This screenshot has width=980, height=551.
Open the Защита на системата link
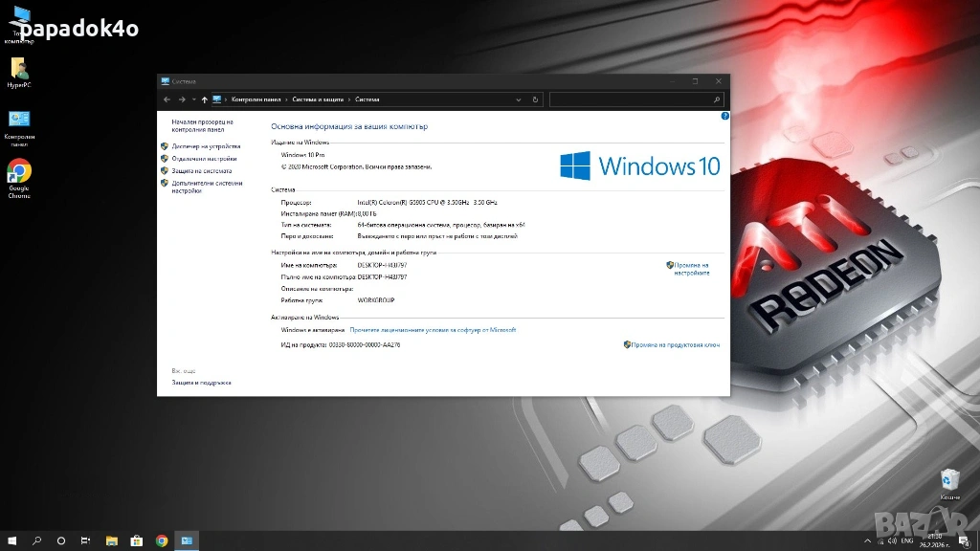(x=201, y=171)
